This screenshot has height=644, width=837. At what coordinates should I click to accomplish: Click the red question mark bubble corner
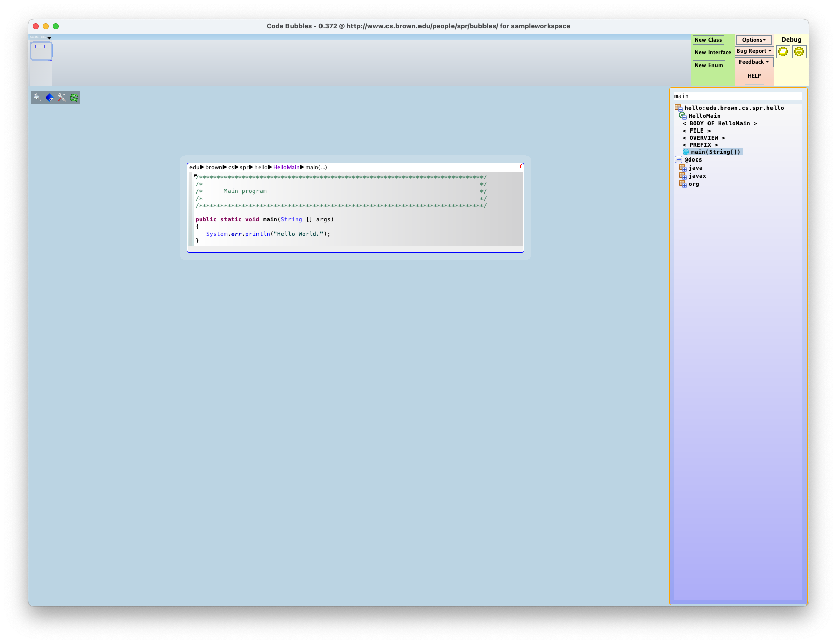point(519,167)
